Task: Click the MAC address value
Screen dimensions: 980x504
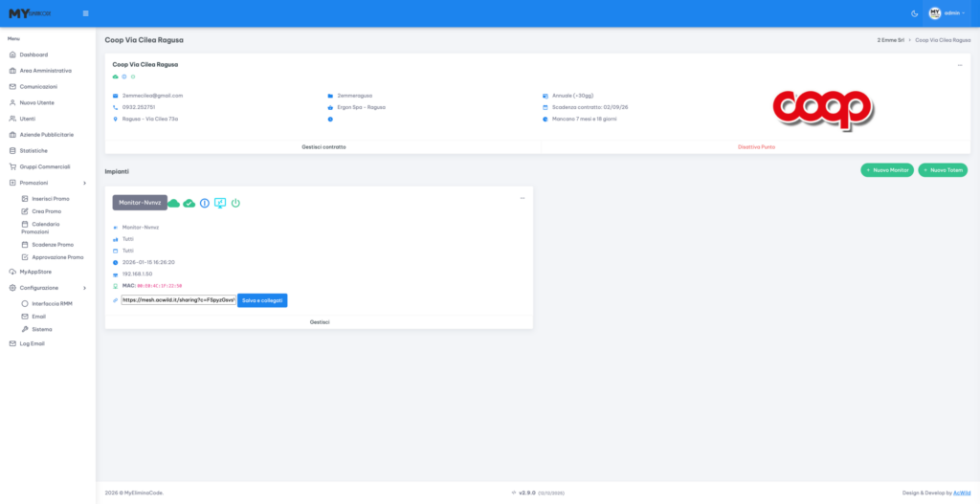Action: 160,285
